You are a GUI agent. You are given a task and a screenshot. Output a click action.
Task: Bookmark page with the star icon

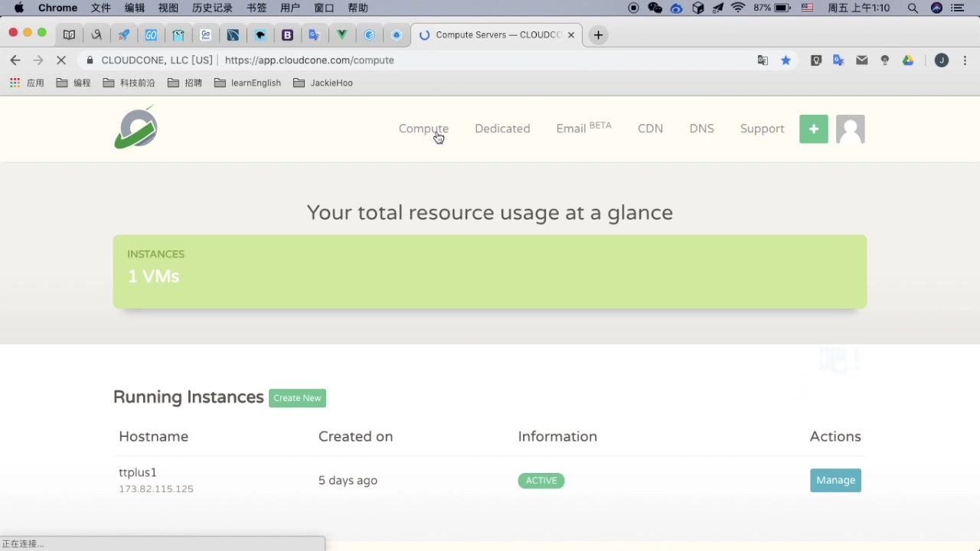click(786, 60)
